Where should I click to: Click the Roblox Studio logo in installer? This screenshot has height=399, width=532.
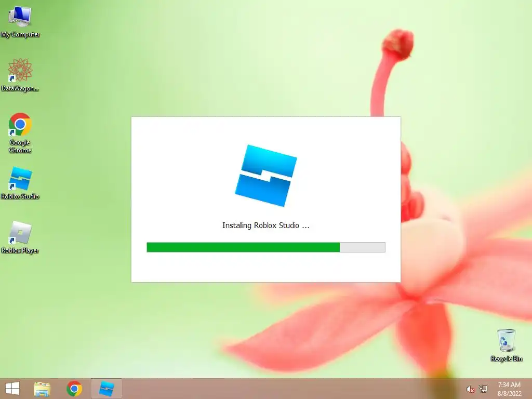[265, 176]
